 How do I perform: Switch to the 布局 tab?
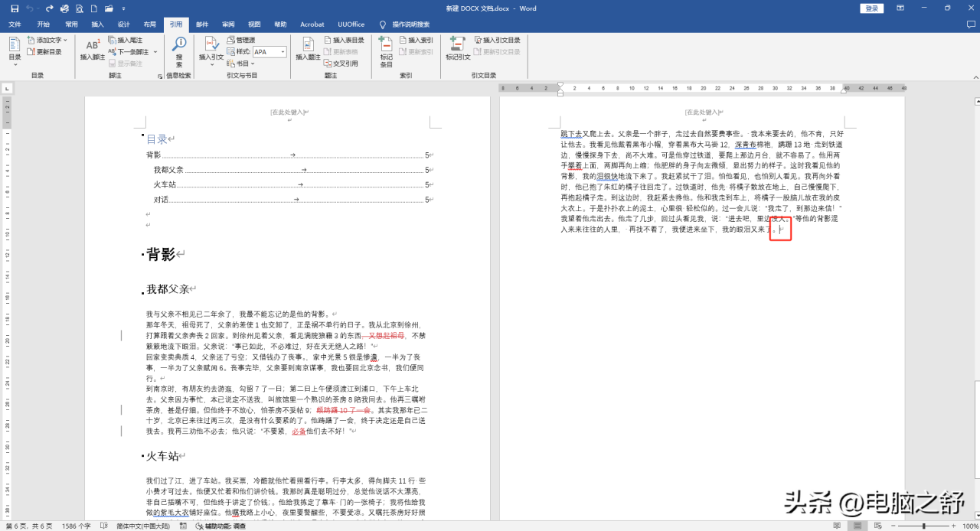coord(150,24)
